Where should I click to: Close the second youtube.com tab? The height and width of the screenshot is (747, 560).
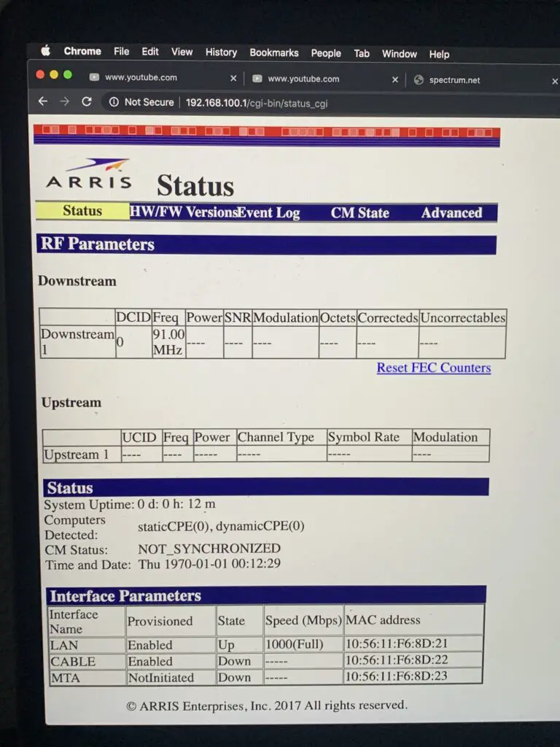pos(395,80)
